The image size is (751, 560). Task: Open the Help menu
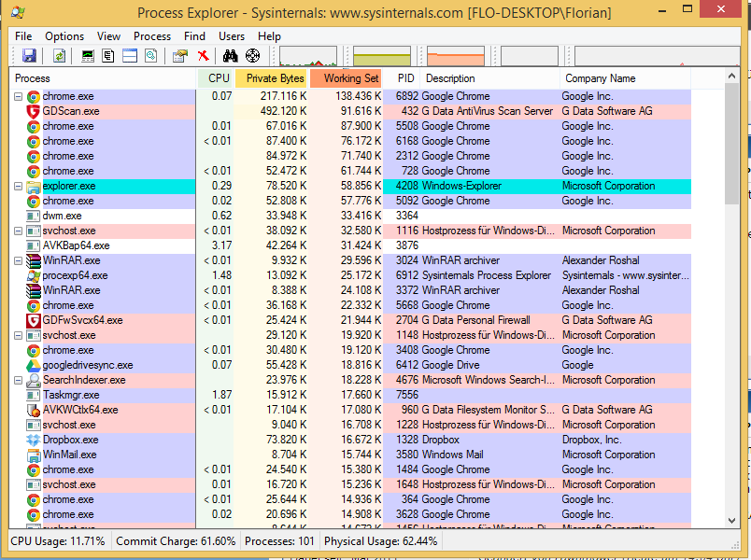tap(269, 36)
